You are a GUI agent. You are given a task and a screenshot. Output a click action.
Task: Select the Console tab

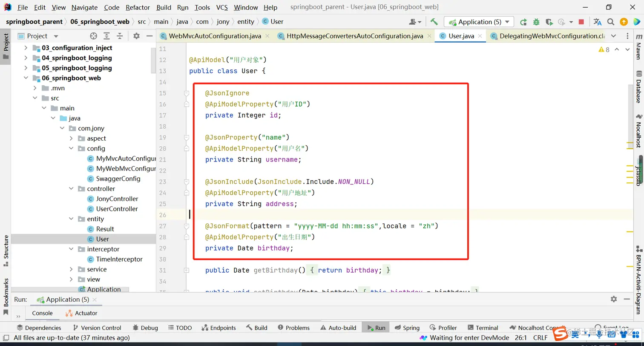43,313
